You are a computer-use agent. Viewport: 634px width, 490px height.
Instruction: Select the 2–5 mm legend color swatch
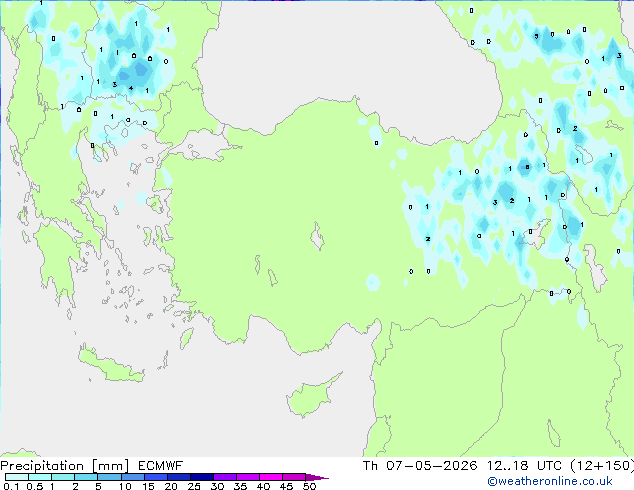coord(86,477)
